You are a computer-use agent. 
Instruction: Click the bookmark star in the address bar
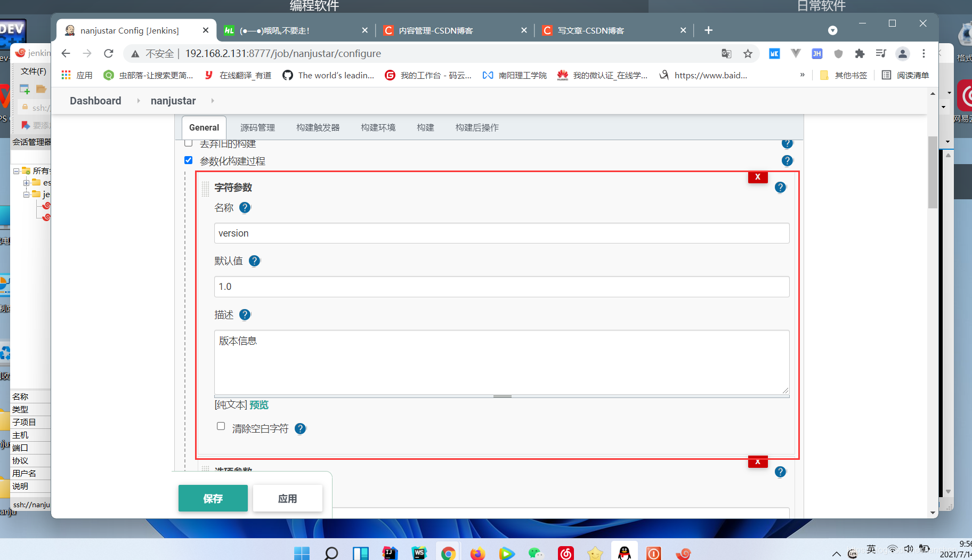point(748,53)
